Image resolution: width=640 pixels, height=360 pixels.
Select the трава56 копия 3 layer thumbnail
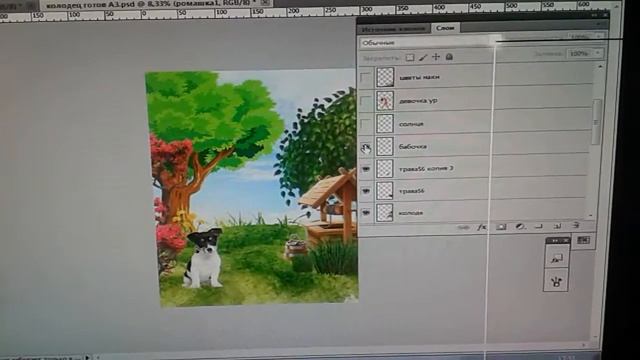384,169
